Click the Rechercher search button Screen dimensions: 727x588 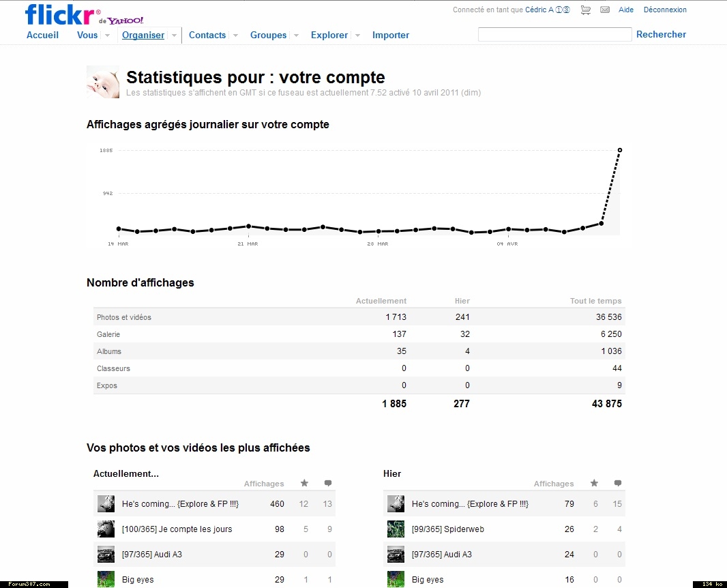click(661, 35)
